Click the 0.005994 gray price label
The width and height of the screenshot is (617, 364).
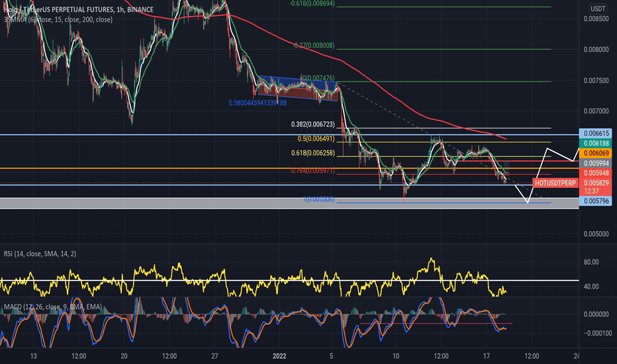pos(595,163)
